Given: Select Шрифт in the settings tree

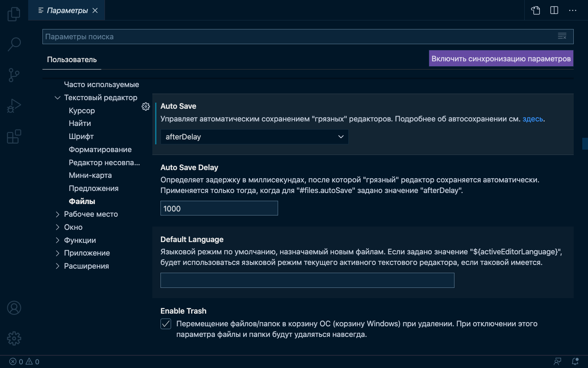Looking at the screenshot, I should click(81, 137).
